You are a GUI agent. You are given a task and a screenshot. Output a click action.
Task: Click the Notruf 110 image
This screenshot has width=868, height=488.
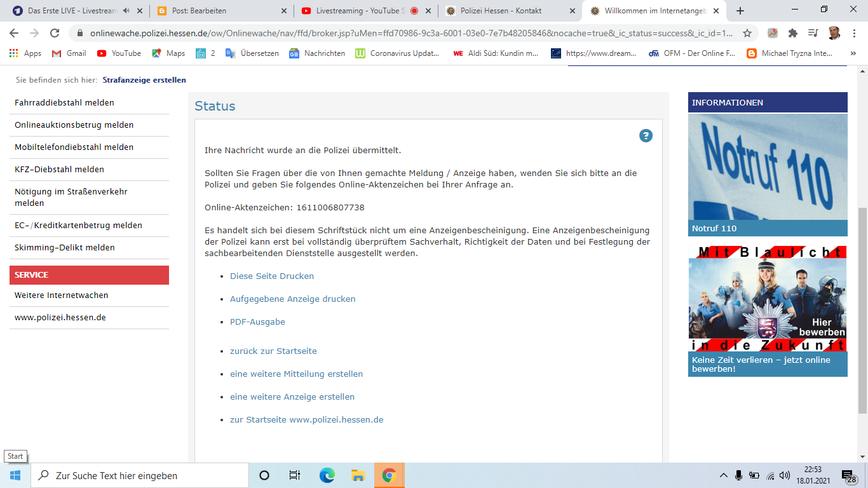pyautogui.click(x=768, y=166)
